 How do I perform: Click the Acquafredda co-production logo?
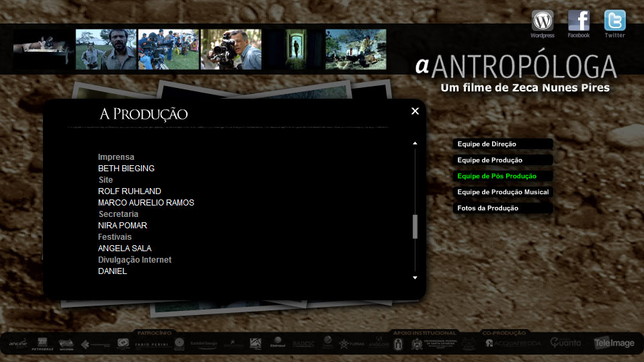(514, 343)
